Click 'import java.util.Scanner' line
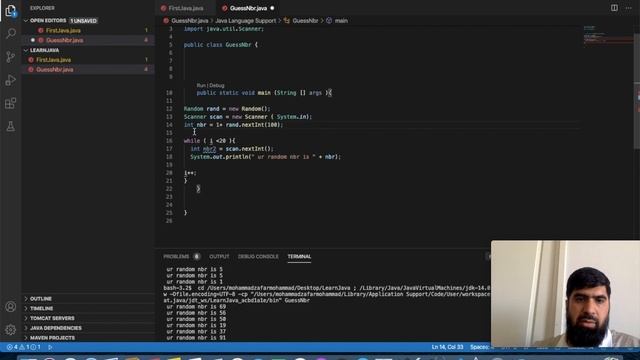Screen dimensions: 640x360 point(224,29)
